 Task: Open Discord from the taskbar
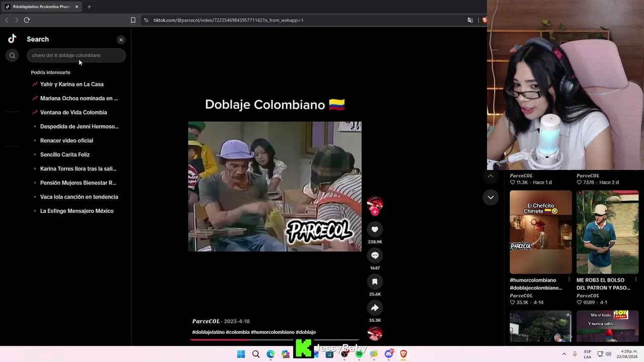pyautogui.click(x=388, y=354)
